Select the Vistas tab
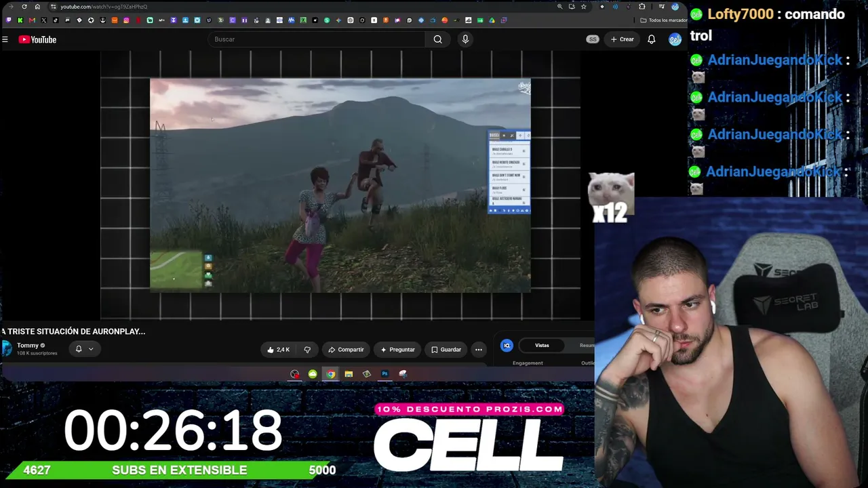This screenshot has width=868, height=488. 542,346
